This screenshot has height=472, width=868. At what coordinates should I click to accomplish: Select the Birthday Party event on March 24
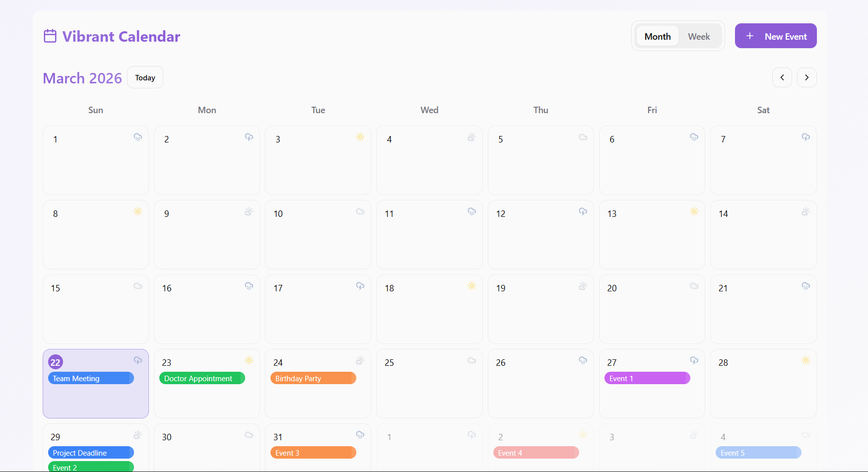coord(313,378)
